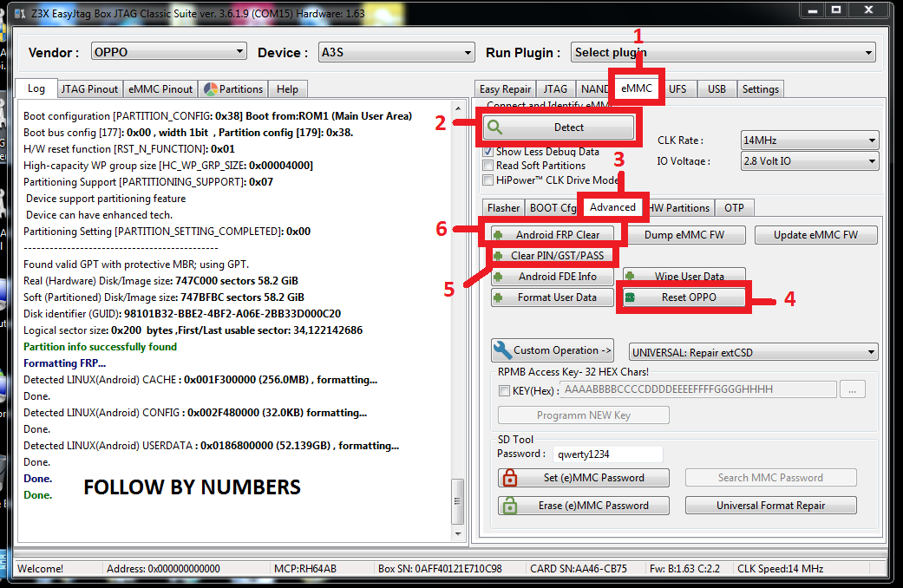Click the magnifier icon on the Detect button
This screenshot has width=903, height=588.
point(494,127)
